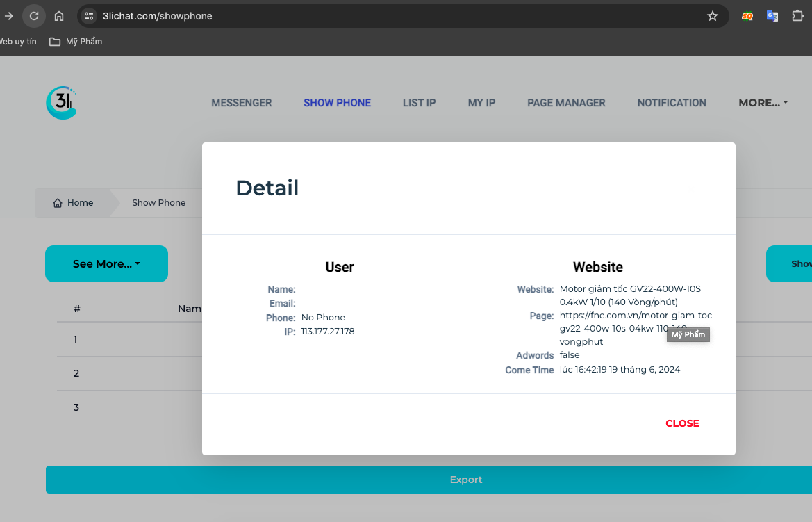Reload the page with the refresh icon
This screenshot has height=522, width=812.
[x=33, y=16]
